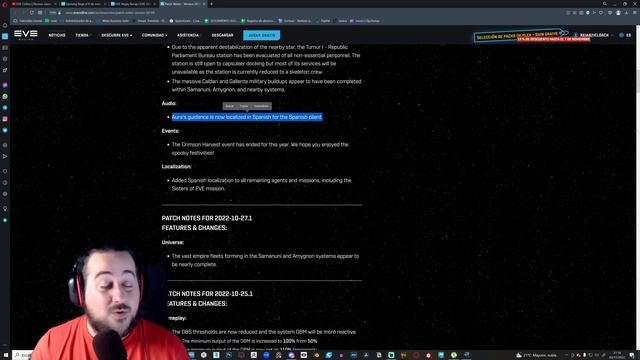This screenshot has width=640, height=360.
Task: Click the JUGAR GRATIS button
Action: click(x=262, y=35)
